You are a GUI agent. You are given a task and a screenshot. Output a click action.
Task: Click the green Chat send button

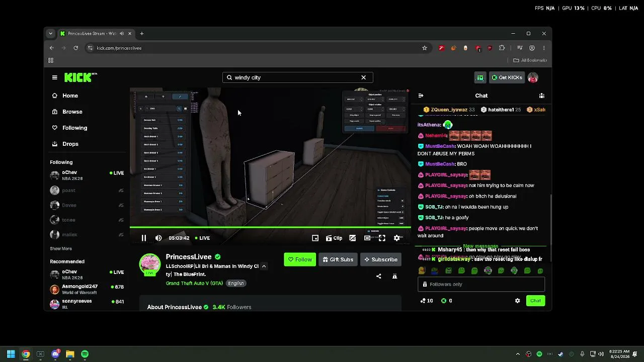(535, 301)
